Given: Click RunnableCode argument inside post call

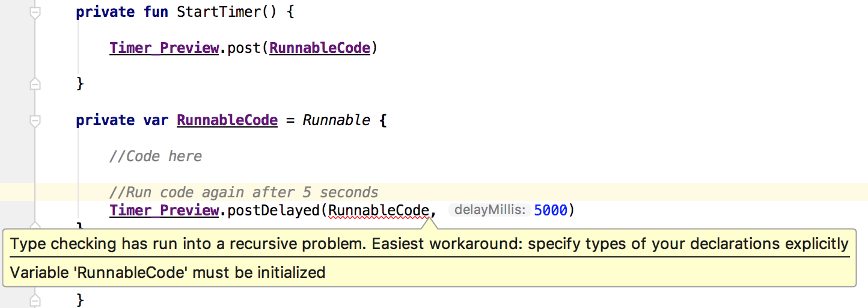Looking at the screenshot, I should click(320, 48).
